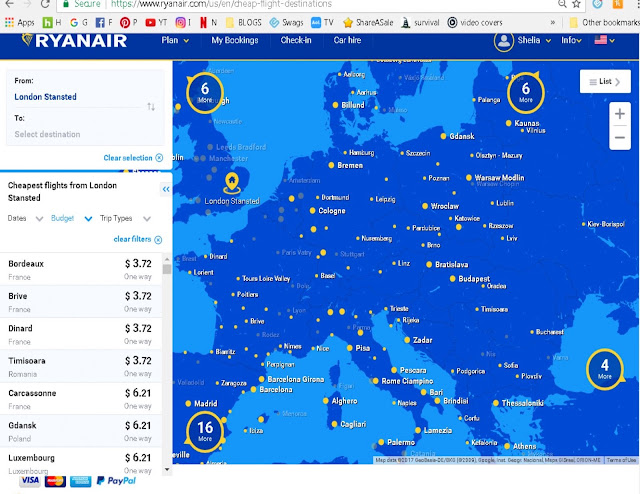Click the Ryanair logo
640x494 pixels.
point(74,41)
